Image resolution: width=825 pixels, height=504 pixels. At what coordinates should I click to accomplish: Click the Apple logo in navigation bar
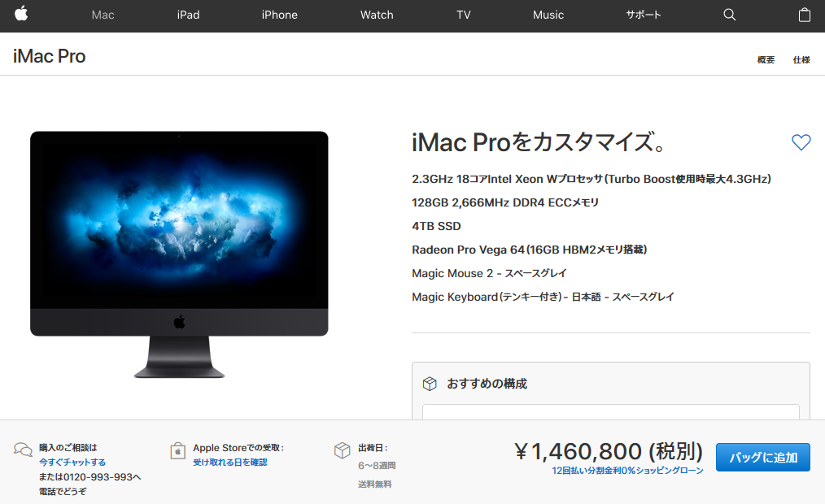point(21,14)
